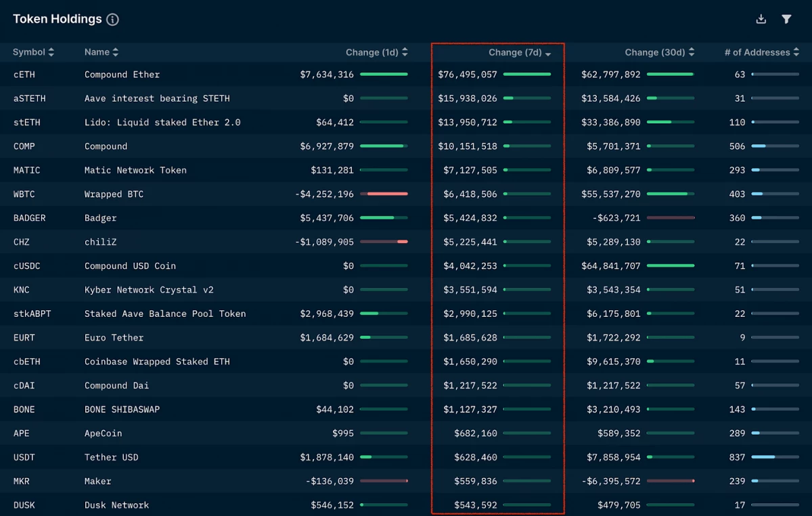The width and height of the screenshot is (812, 516).
Task: Download the token holdings data
Action: (761, 19)
